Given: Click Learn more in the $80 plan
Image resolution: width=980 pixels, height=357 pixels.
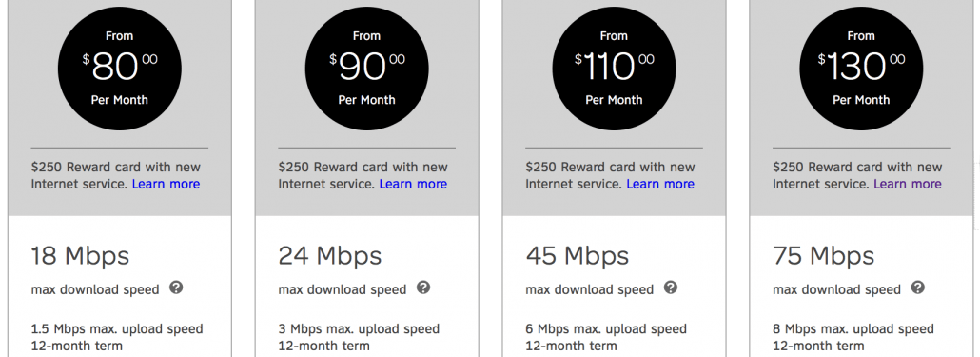Looking at the screenshot, I should click(166, 184).
